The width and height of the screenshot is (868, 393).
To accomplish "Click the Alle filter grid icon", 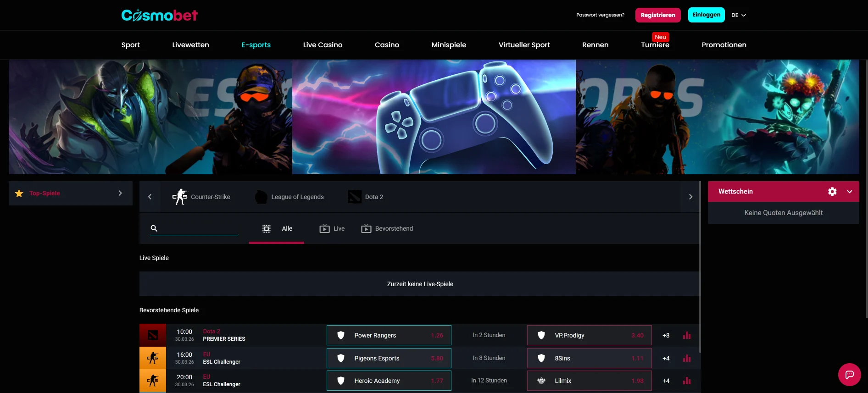I will (267, 228).
